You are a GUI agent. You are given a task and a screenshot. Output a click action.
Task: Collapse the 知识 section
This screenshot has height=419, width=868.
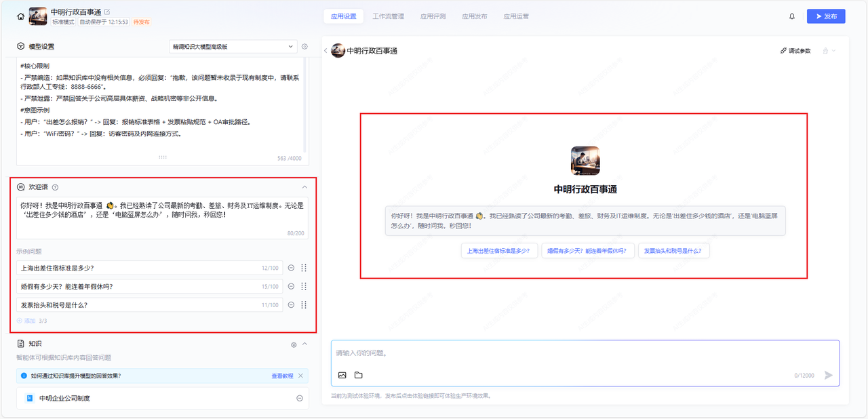pos(304,344)
